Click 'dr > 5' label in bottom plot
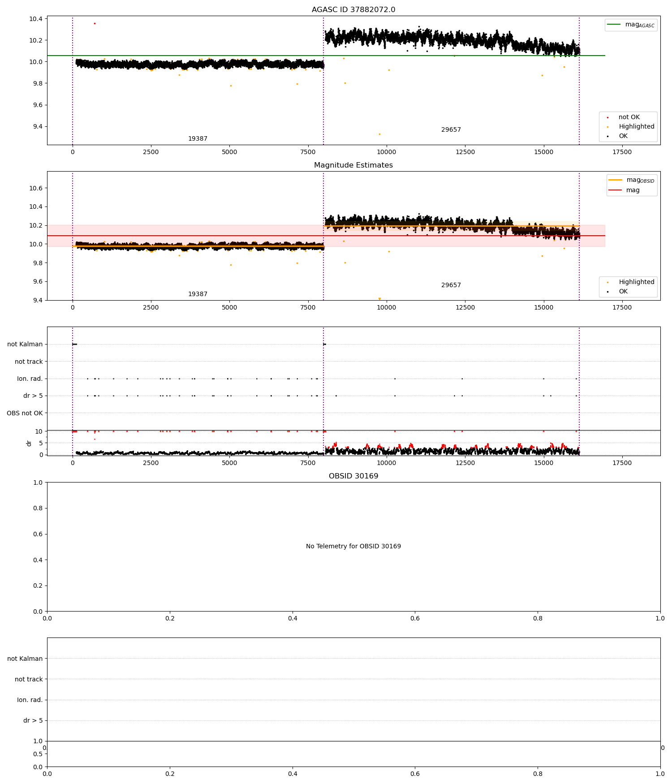The image size is (672, 784). click(33, 720)
